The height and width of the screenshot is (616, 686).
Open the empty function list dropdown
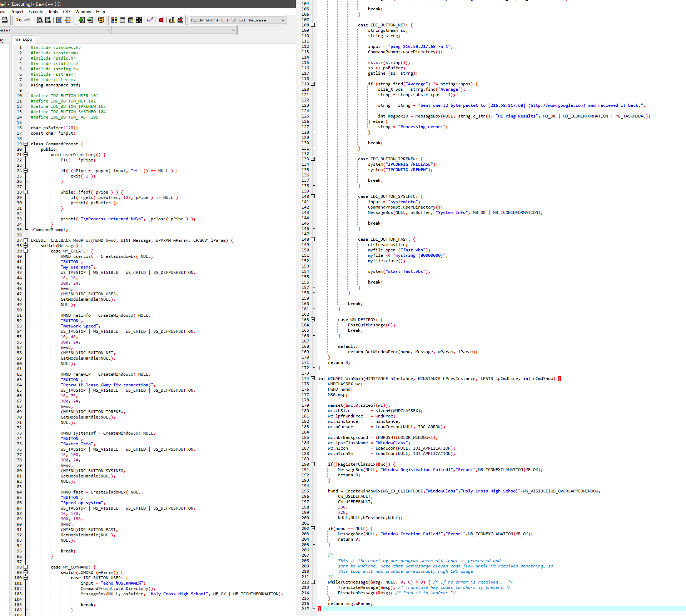click(174, 30)
